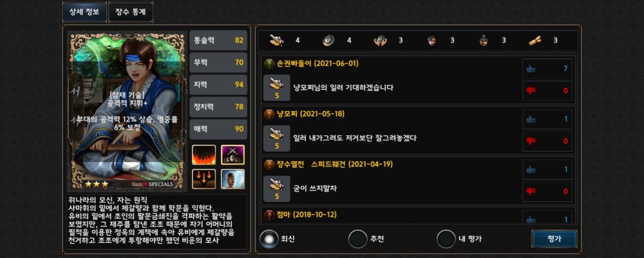Open 점마's review entry dated 2018-10-12

[x=418, y=215]
